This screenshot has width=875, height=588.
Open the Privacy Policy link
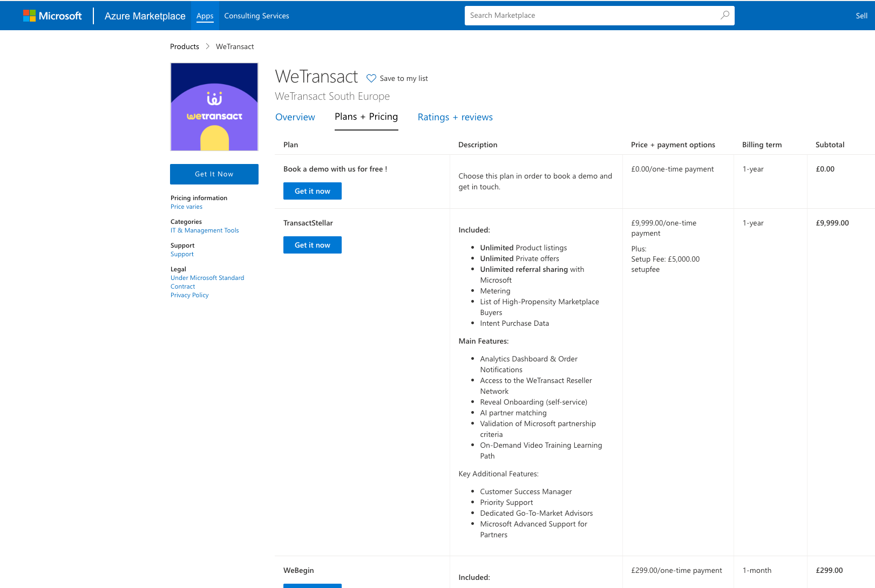189,295
